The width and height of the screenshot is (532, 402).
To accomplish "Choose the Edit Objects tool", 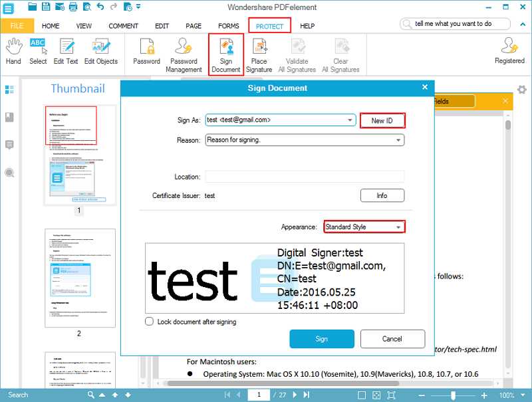I will pos(101,52).
